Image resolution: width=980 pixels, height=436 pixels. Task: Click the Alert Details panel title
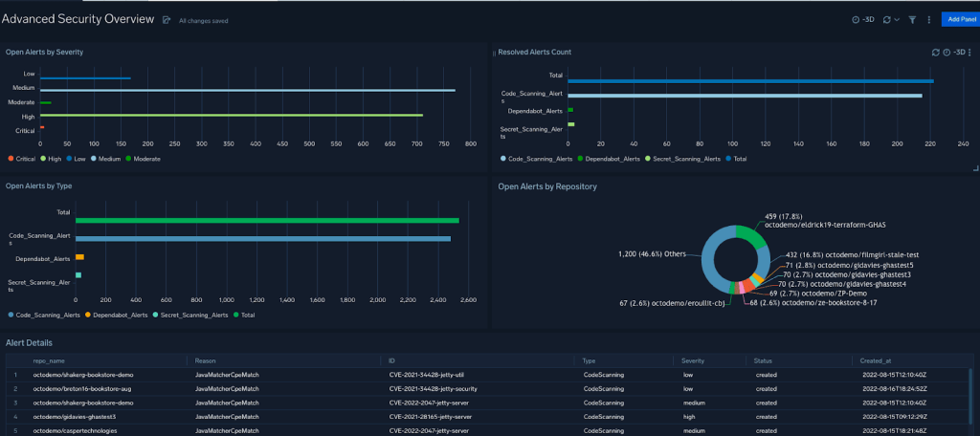click(29, 343)
